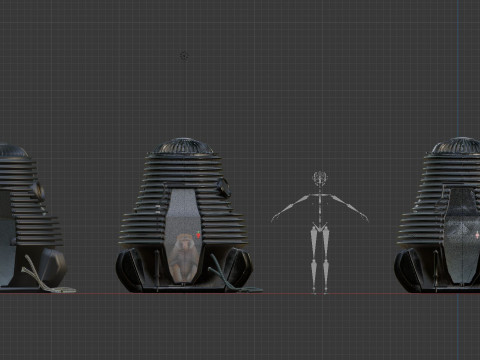Click the armature's head bone

(320, 178)
